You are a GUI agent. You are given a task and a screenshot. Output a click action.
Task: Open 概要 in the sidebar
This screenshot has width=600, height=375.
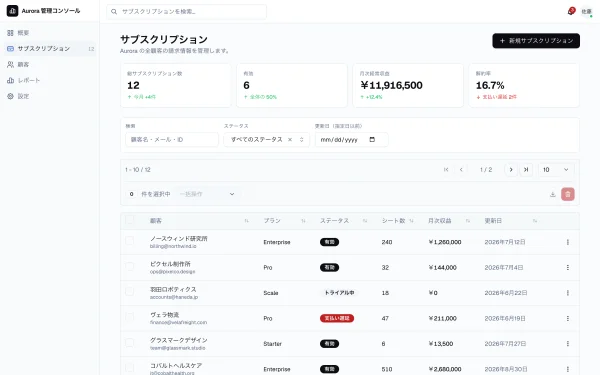click(50, 33)
